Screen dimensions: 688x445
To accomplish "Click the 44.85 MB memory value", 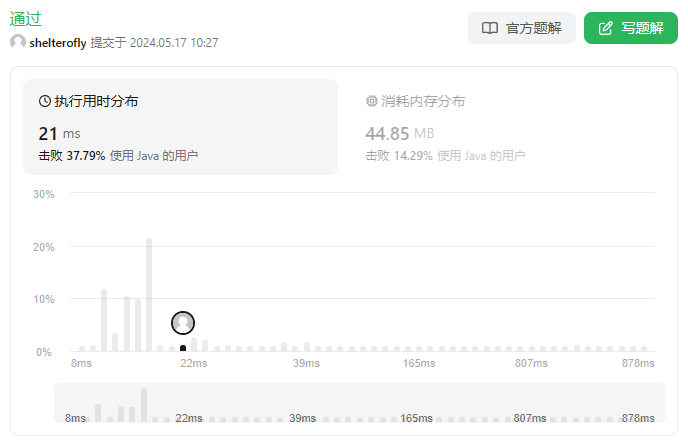I will [x=400, y=133].
